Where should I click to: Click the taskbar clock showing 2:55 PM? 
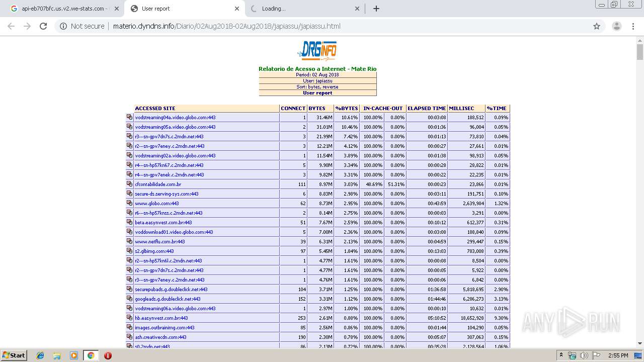(618, 355)
